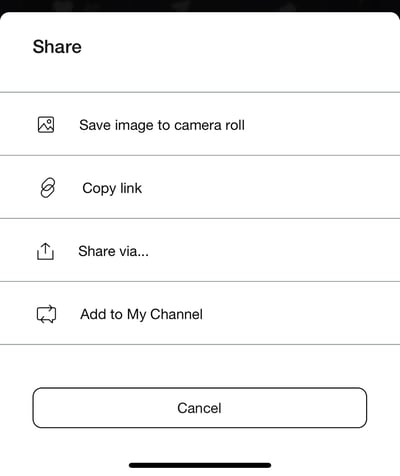Dismiss sheet by tapping dark backdrop

pos(200,5)
